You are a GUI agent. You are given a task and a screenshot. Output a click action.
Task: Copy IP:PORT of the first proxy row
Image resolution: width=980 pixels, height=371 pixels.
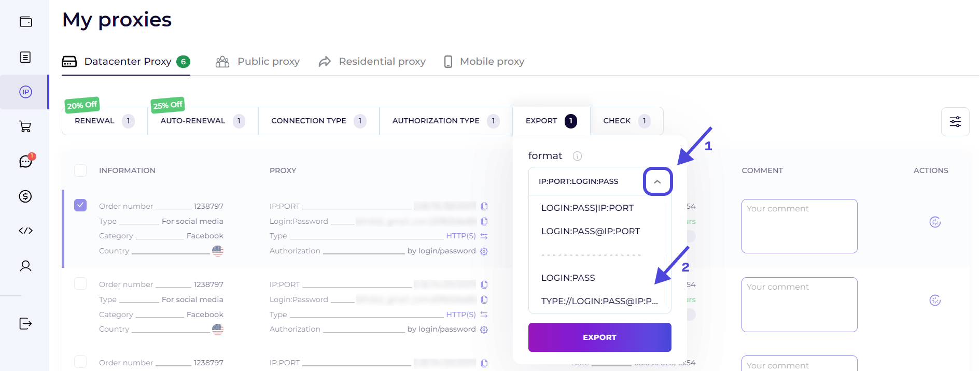point(484,206)
